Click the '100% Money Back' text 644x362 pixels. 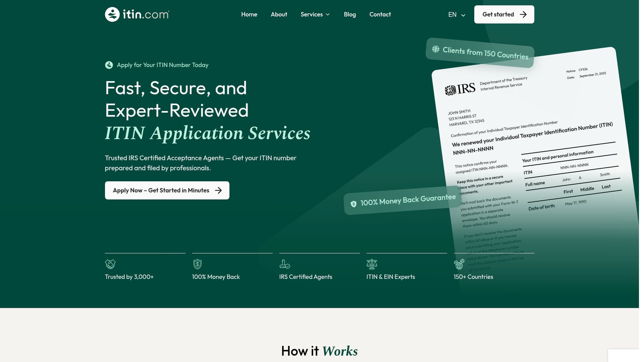[216, 277]
